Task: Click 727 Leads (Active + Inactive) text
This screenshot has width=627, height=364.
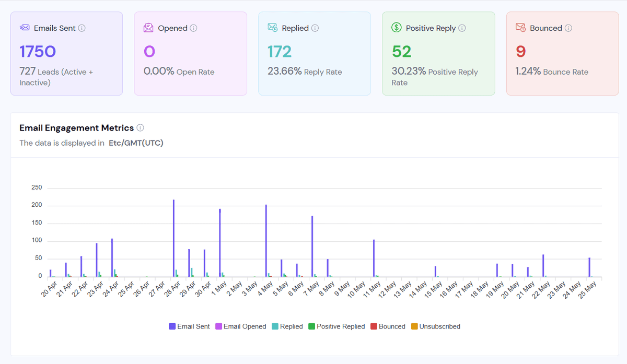Action: click(56, 77)
